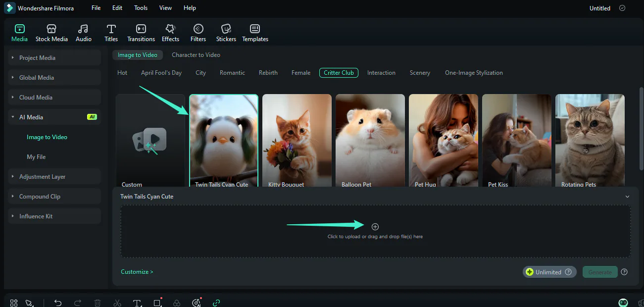Open the Stickers panel

click(226, 32)
